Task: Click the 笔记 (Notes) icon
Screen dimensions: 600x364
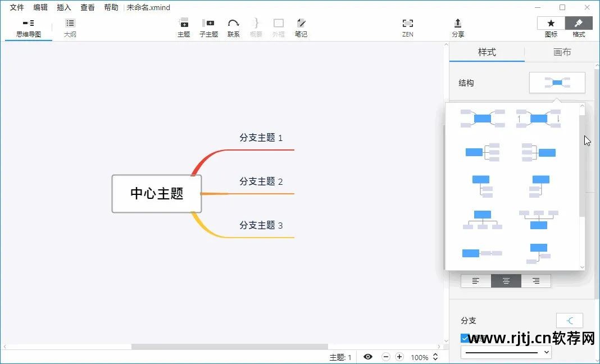Action: 301,26
